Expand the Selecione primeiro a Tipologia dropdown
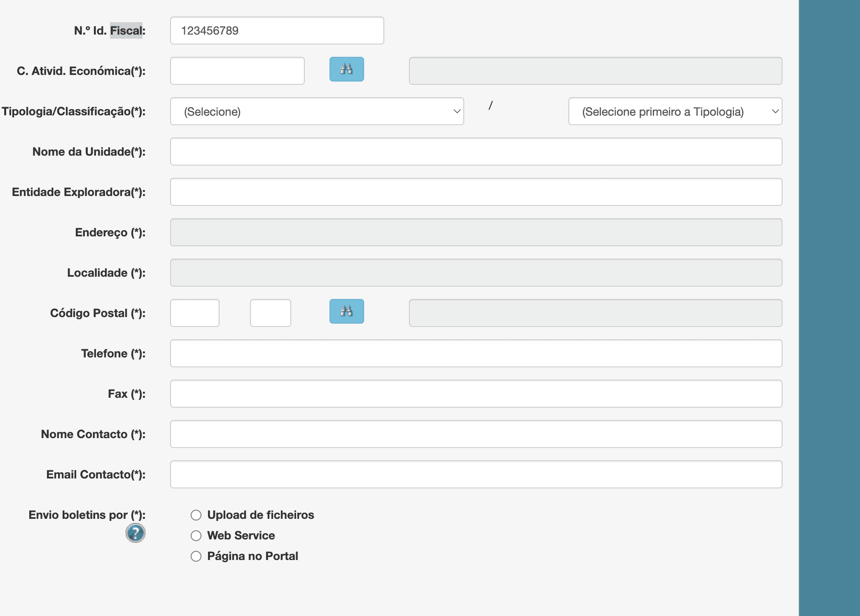860x616 pixels. (x=675, y=111)
